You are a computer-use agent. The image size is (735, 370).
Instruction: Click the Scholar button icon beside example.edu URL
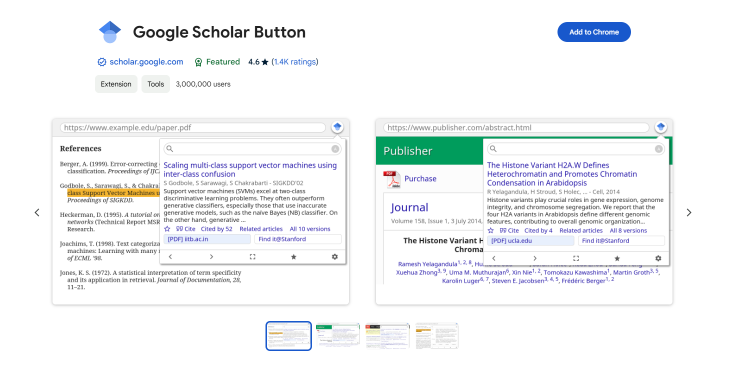click(x=337, y=127)
